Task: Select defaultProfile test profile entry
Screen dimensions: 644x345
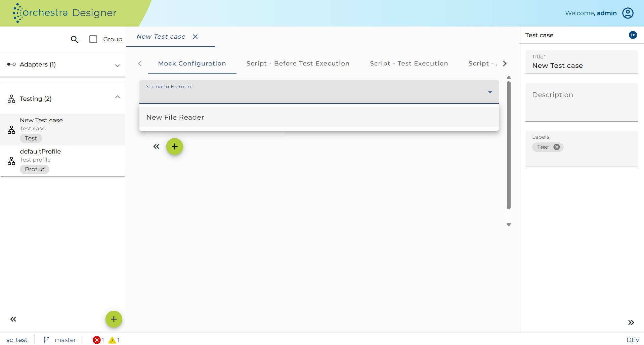Action: coord(63,161)
